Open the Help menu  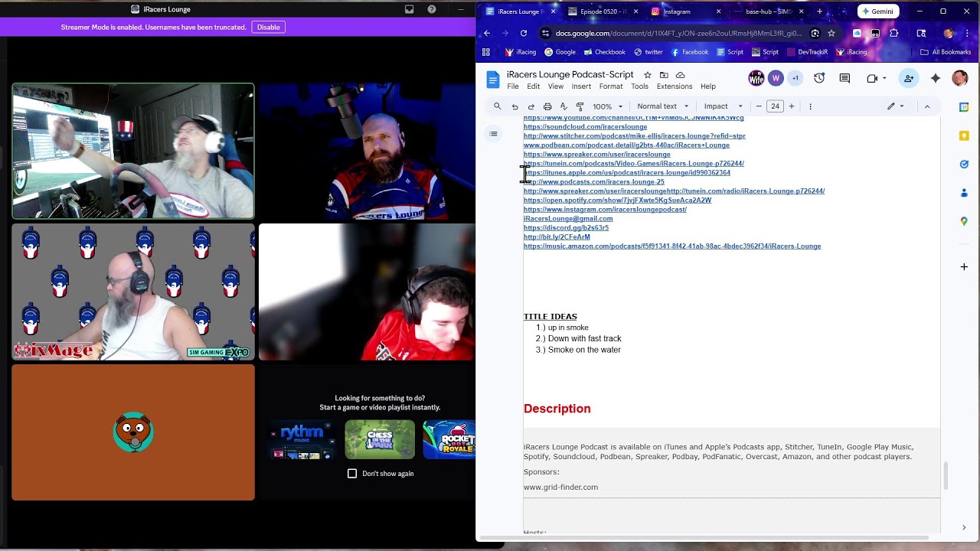[708, 86]
